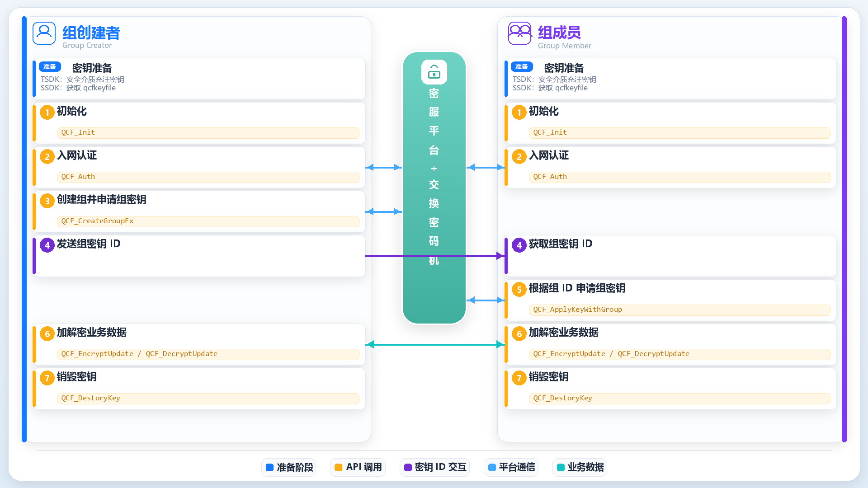Click the 组创建者 heading
The image size is (868, 488).
91,33
